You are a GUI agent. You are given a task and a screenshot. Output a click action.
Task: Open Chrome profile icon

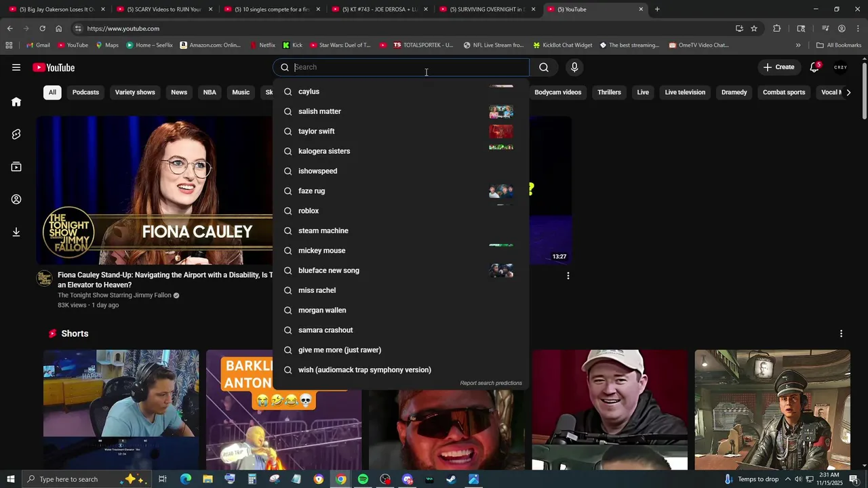point(842,28)
